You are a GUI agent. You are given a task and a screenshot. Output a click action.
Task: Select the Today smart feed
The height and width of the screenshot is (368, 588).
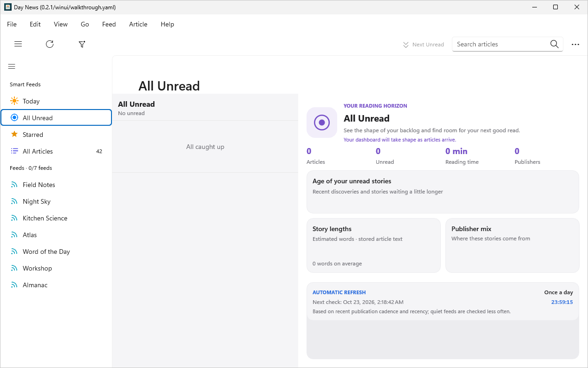pos(56,101)
